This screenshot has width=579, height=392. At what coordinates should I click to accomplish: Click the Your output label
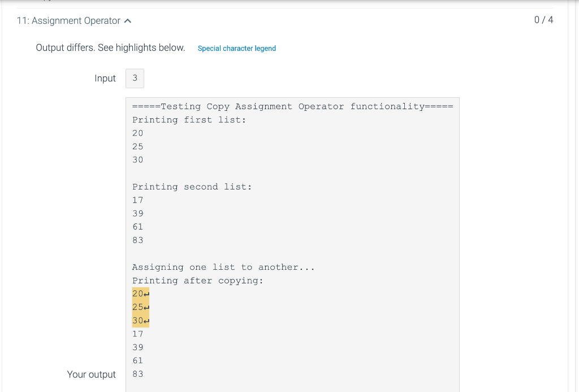pos(92,374)
